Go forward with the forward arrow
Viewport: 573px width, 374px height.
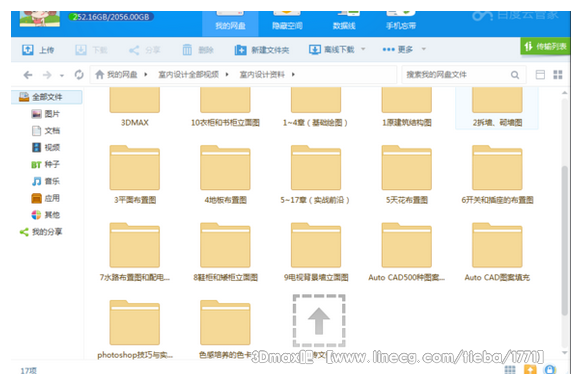tap(47, 75)
